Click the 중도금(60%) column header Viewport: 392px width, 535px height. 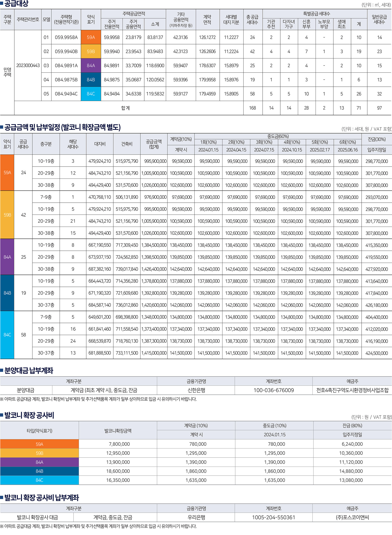point(278,136)
